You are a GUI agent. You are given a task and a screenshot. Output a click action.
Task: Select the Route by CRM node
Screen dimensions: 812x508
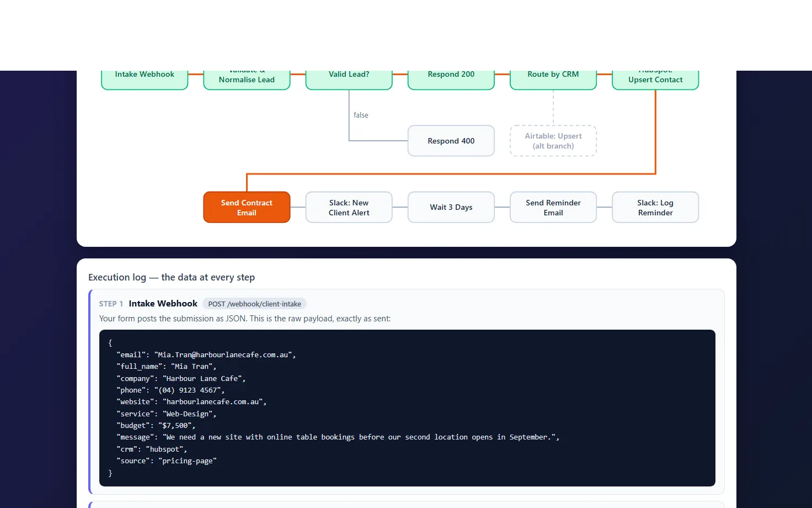click(553, 80)
